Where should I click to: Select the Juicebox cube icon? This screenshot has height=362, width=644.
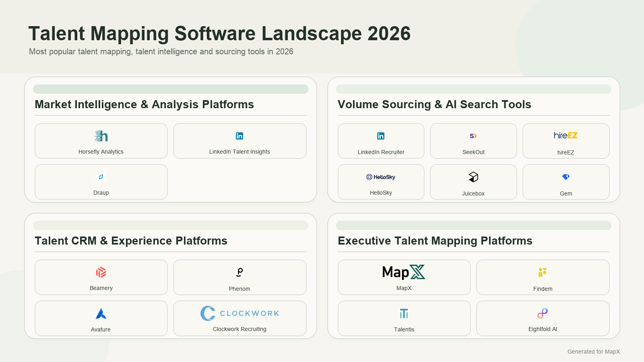473,177
